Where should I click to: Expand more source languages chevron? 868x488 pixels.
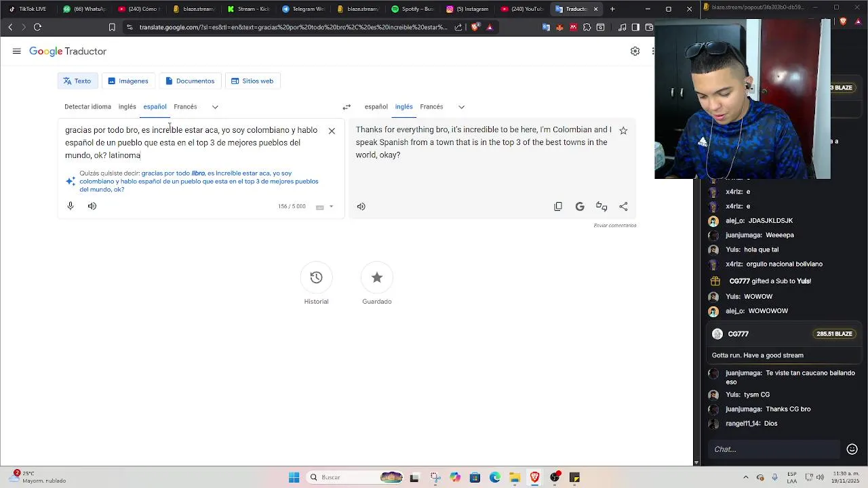click(215, 107)
